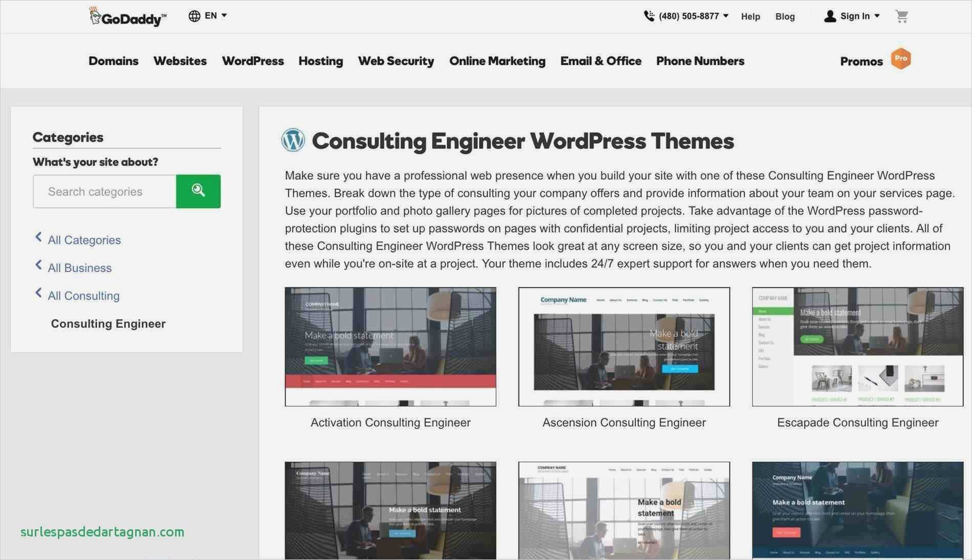Click the phone handset icon
The image size is (972, 560).
click(x=649, y=16)
